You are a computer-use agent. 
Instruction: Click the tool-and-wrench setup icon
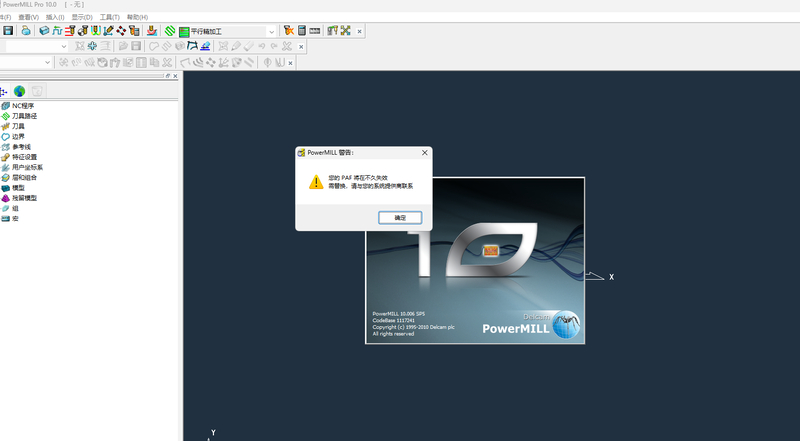tap(332, 31)
